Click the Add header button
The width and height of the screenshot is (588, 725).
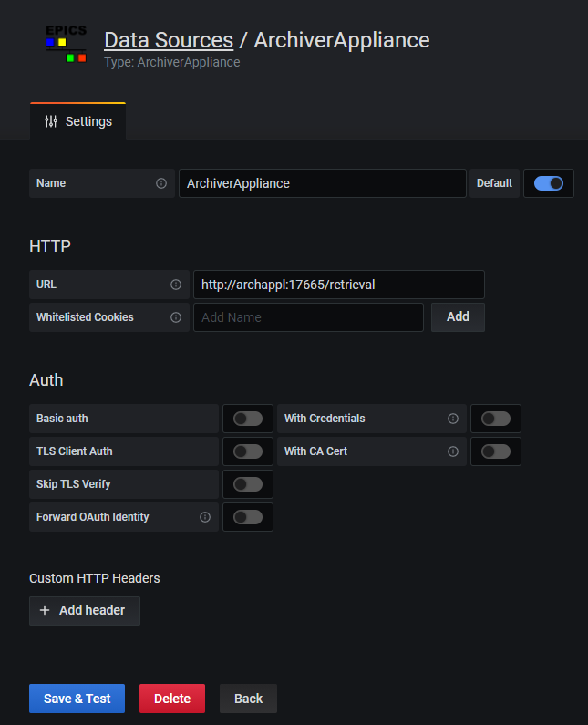click(x=85, y=611)
